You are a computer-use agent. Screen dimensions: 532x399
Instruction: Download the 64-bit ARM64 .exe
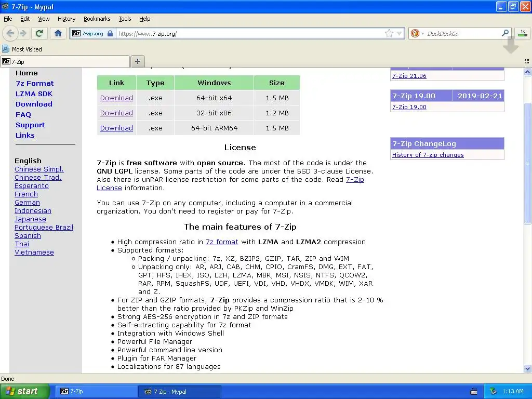[x=116, y=128]
